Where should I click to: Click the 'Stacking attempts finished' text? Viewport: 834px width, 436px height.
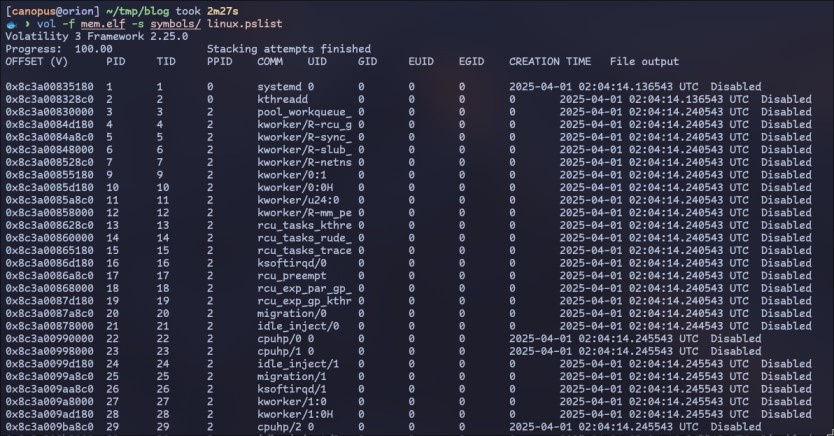click(289, 49)
